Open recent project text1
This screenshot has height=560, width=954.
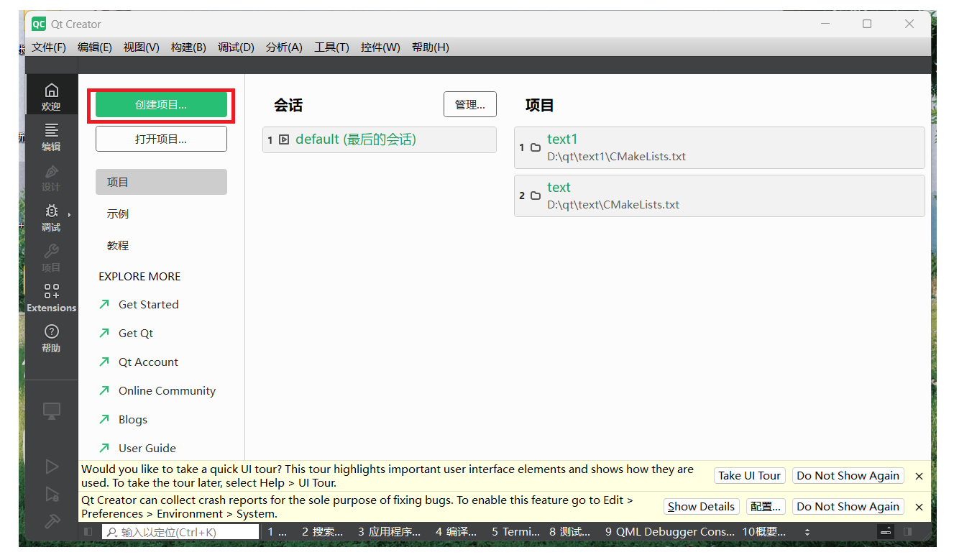pyautogui.click(x=720, y=147)
